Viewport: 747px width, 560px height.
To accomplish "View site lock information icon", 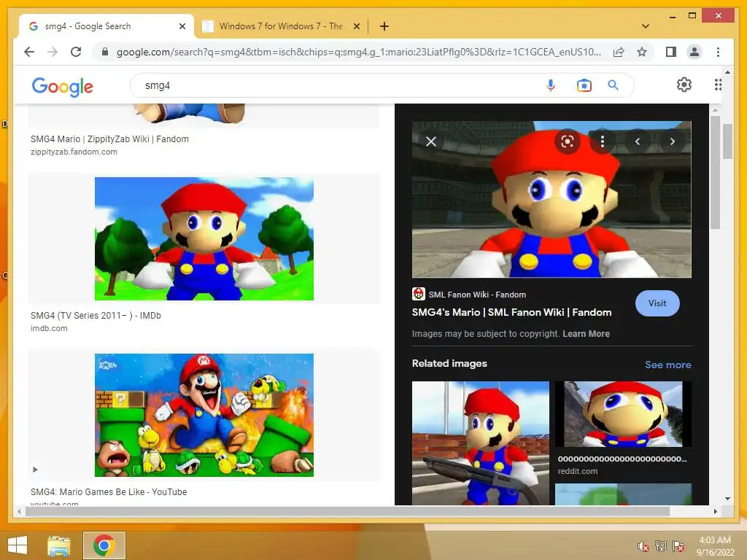I will [x=105, y=52].
